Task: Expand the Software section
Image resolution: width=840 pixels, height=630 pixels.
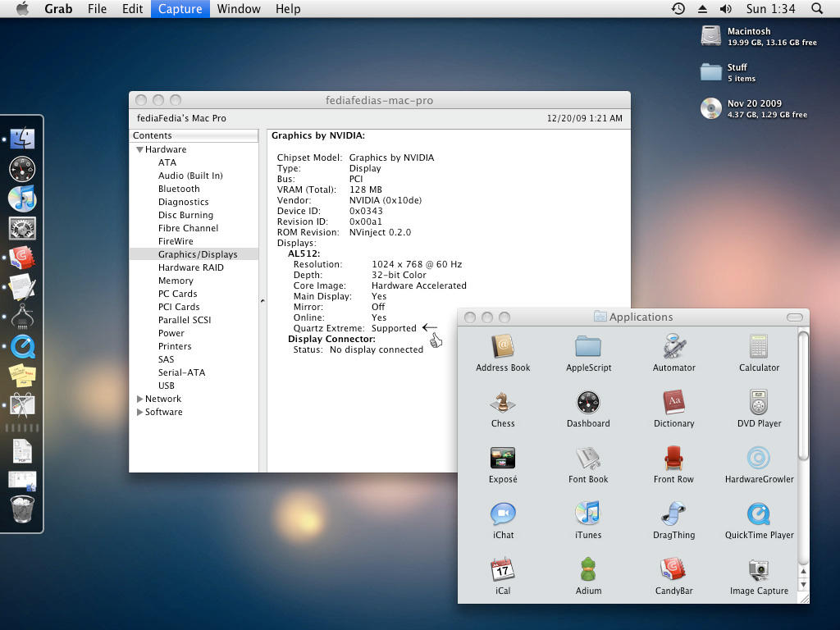Action: point(139,412)
